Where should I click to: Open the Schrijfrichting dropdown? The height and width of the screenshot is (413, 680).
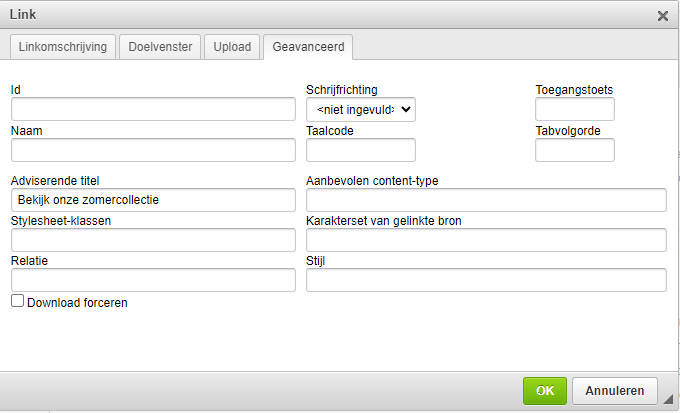coord(361,109)
